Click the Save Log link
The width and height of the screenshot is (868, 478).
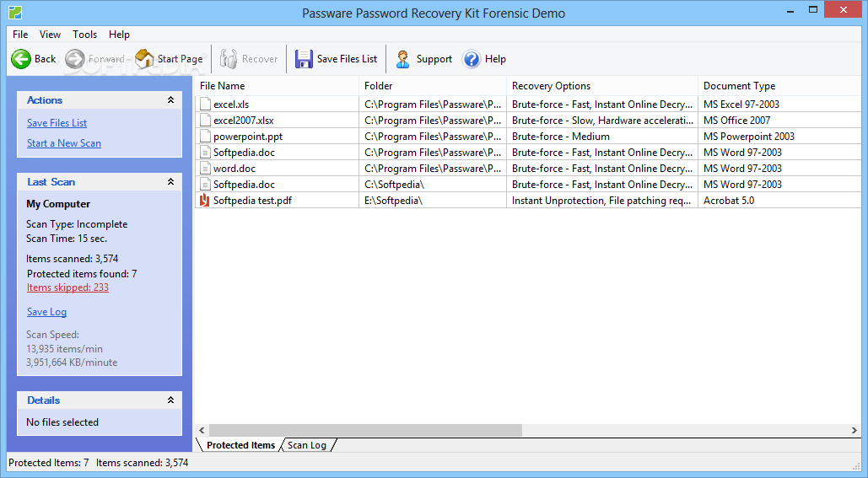46,312
